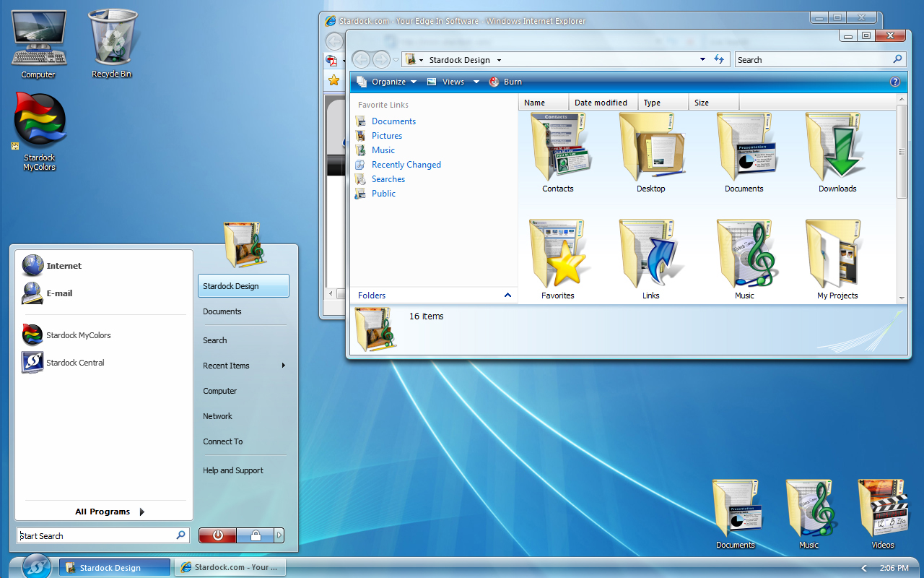This screenshot has height=578, width=924.
Task: Sort by Name column header
Action: (x=544, y=103)
